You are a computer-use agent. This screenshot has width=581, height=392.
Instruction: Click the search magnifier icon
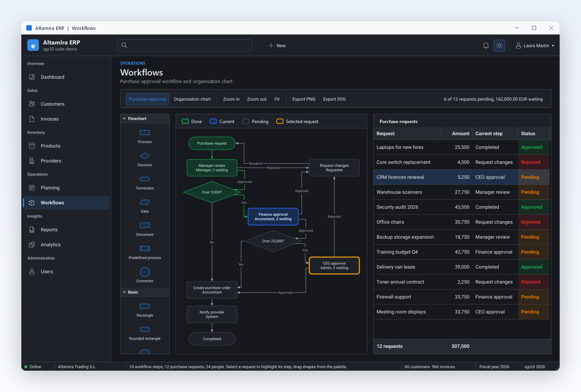pos(124,45)
